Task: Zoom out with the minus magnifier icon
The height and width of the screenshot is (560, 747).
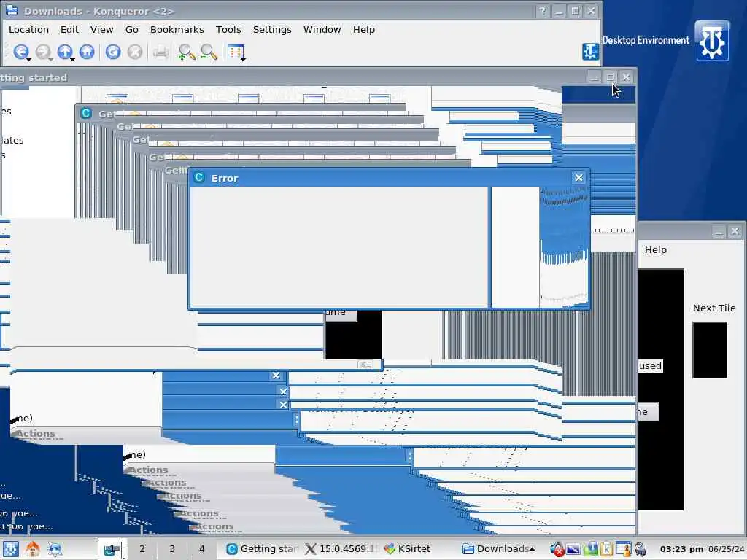Action: tap(209, 52)
